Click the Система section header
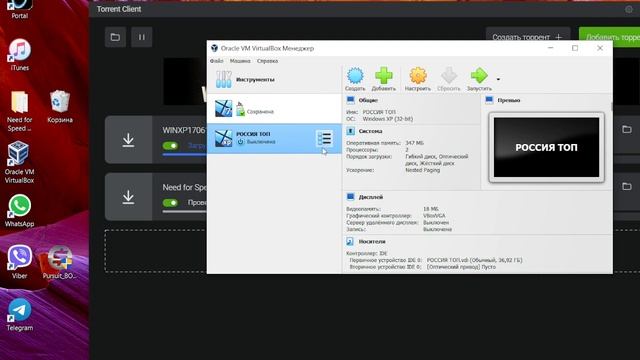 pyautogui.click(x=370, y=131)
